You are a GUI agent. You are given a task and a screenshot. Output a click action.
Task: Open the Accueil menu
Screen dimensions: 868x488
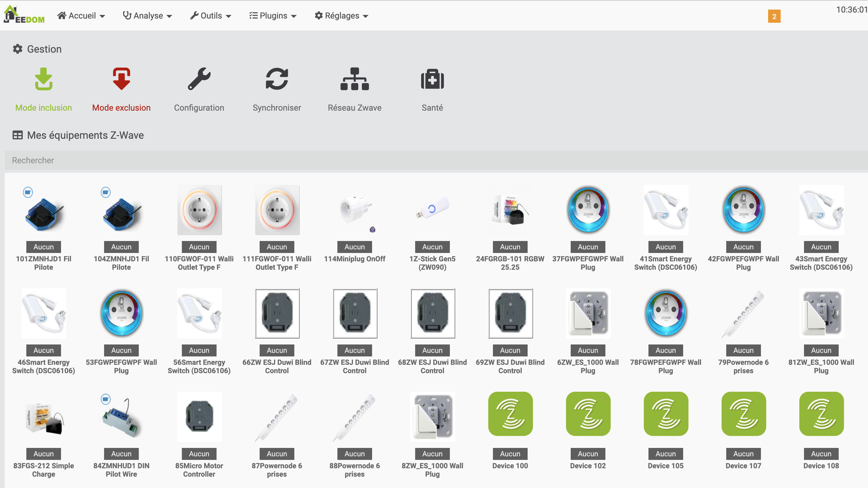pos(81,16)
